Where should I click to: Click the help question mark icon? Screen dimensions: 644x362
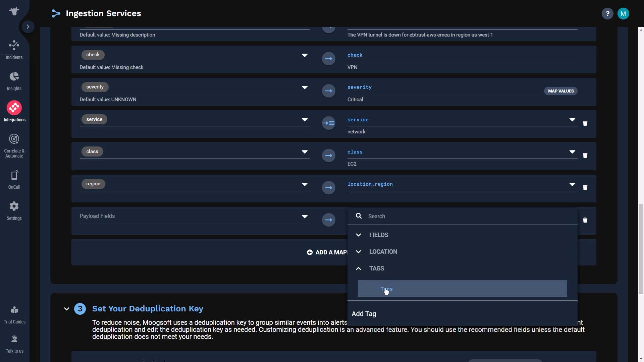tap(608, 13)
